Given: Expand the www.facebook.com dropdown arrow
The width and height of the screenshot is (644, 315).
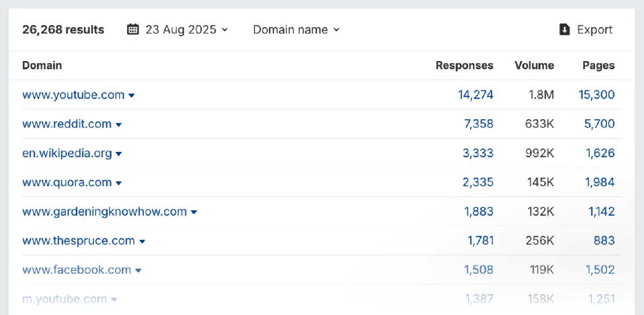Looking at the screenshot, I should pyautogui.click(x=138, y=270).
